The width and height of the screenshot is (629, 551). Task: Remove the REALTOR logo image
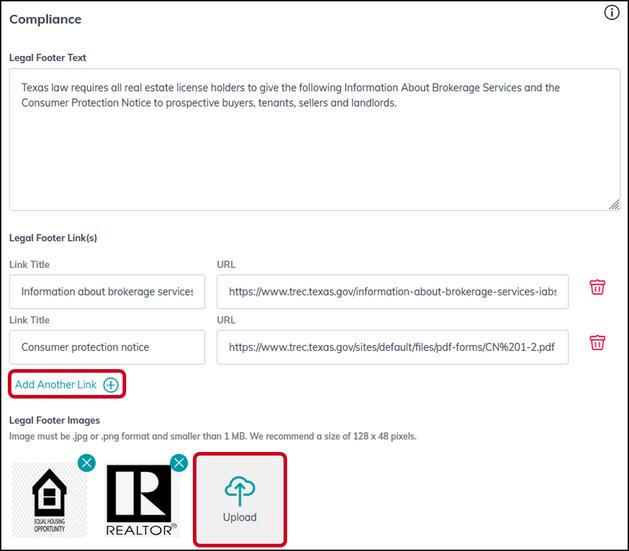click(x=179, y=463)
